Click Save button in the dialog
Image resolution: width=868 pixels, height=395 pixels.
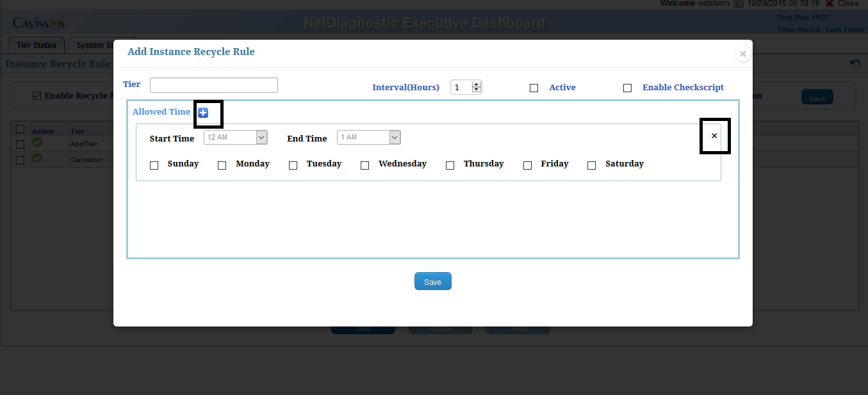(x=432, y=282)
